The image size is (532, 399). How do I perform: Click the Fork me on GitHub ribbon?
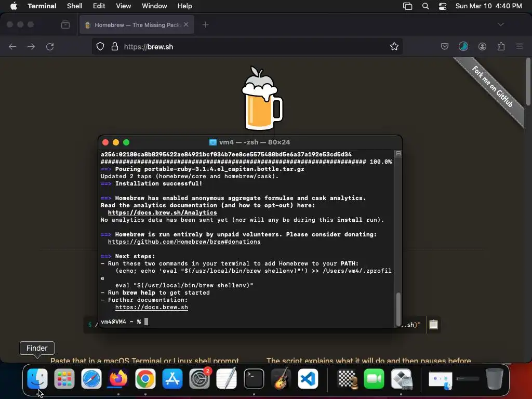pos(493,87)
